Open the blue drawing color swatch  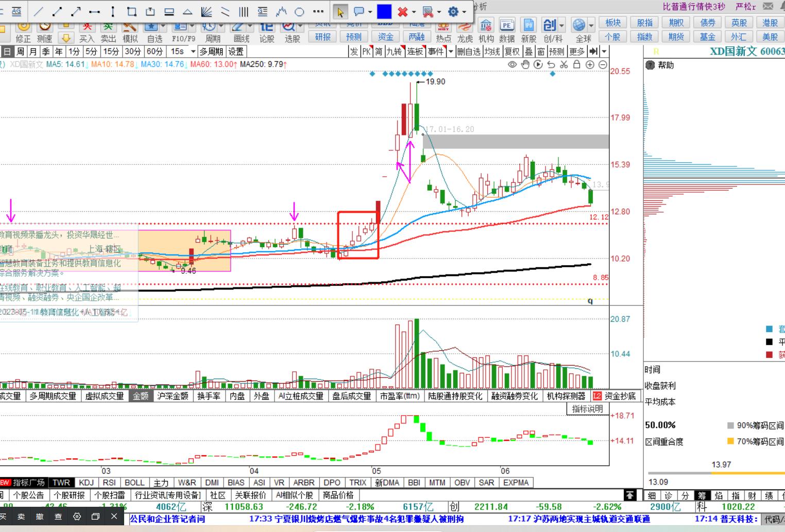coord(384,11)
